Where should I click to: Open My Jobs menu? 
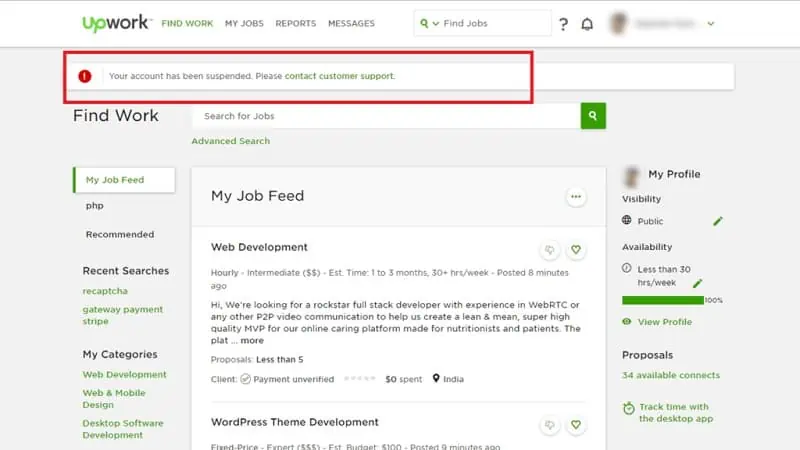click(x=244, y=23)
